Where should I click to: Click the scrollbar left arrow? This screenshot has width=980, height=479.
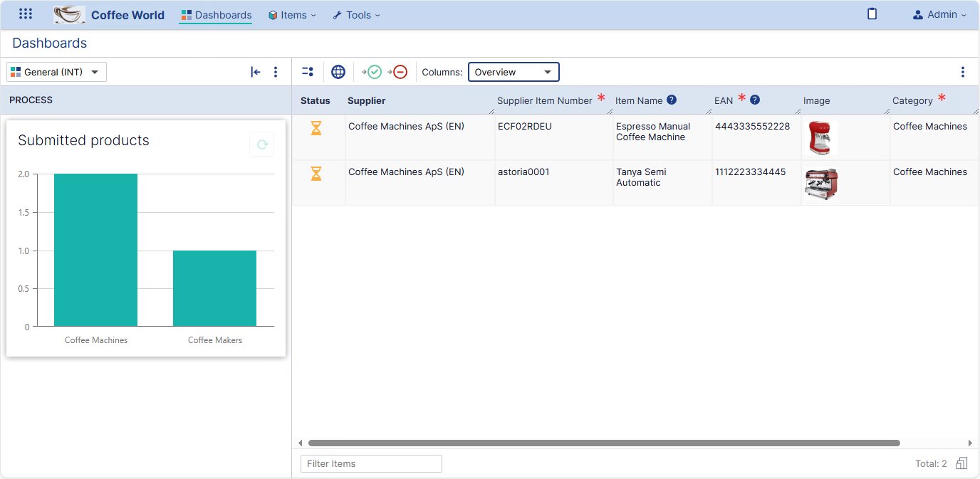pyautogui.click(x=300, y=443)
